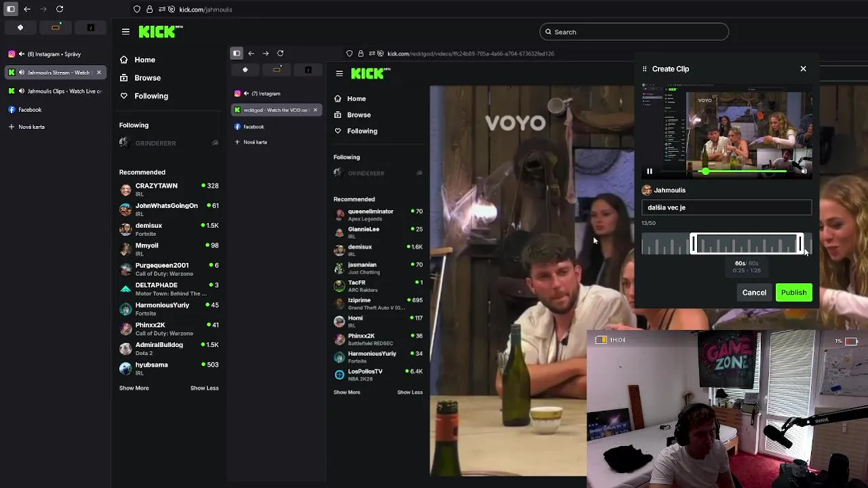This screenshot has width=868, height=488.
Task: Reload the page with refresh icon
Action: click(x=60, y=9)
